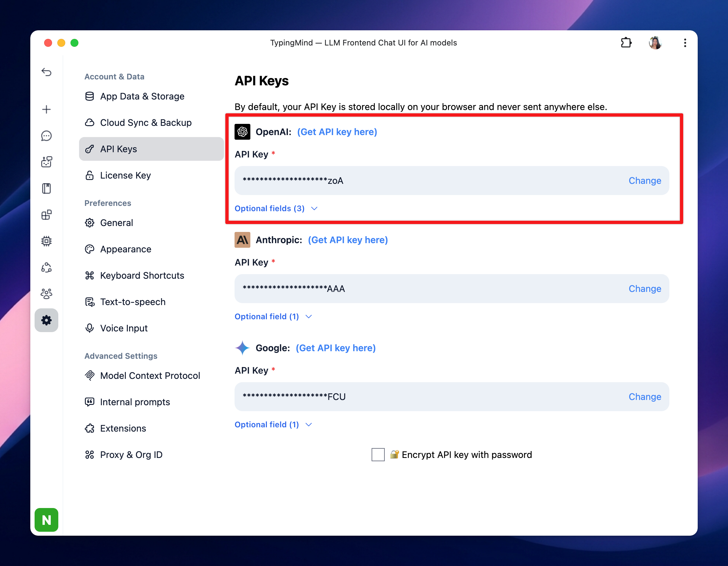Open the extensions puzzle icon in title bar
This screenshot has width=728, height=566.
point(626,43)
